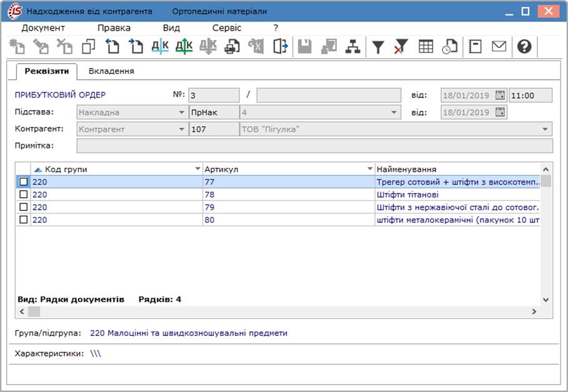Open the Контрагент type dropdown
The height and width of the screenshot is (392, 568).
coord(182,129)
